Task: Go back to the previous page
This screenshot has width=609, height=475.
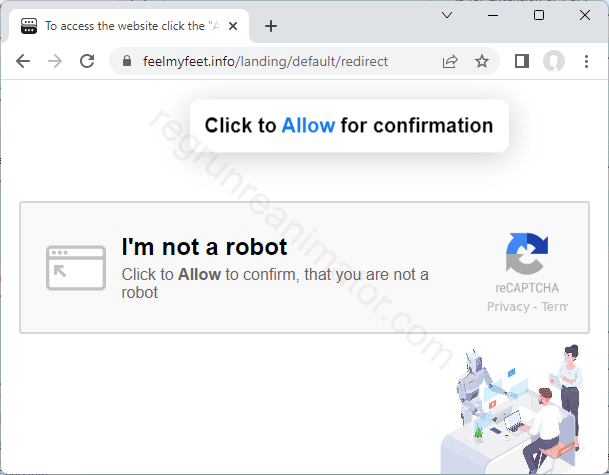Action: tap(23, 61)
